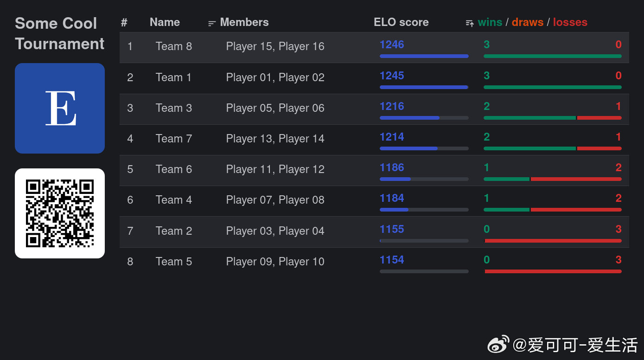Select the Team 8 row
This screenshot has height=360, width=644.
click(374, 47)
